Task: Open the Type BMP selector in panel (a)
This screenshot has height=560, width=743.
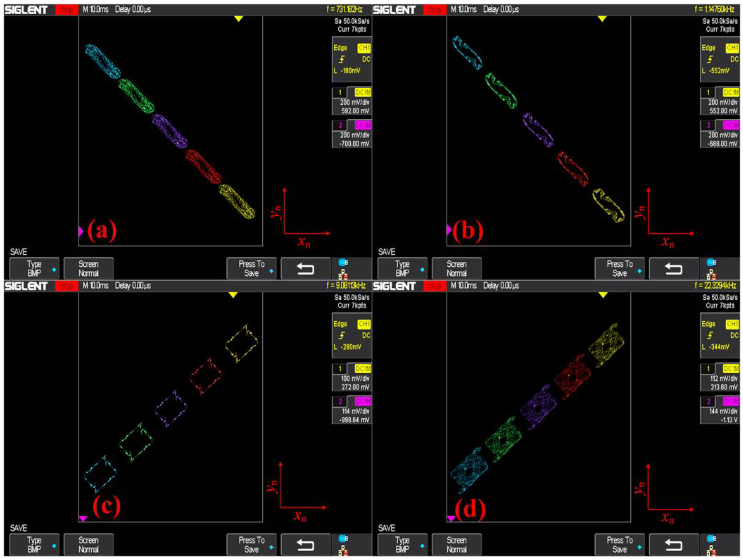Action: (35, 269)
